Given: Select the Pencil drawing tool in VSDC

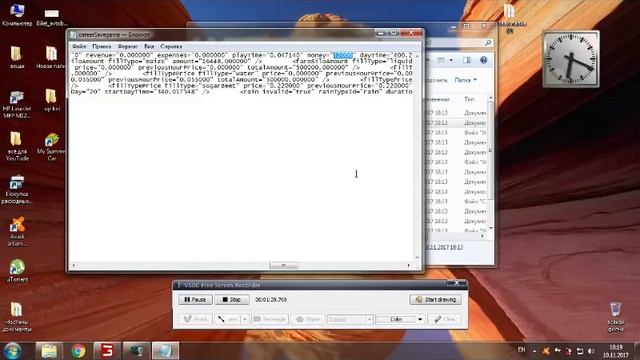Looking at the screenshot, I should [195, 319].
